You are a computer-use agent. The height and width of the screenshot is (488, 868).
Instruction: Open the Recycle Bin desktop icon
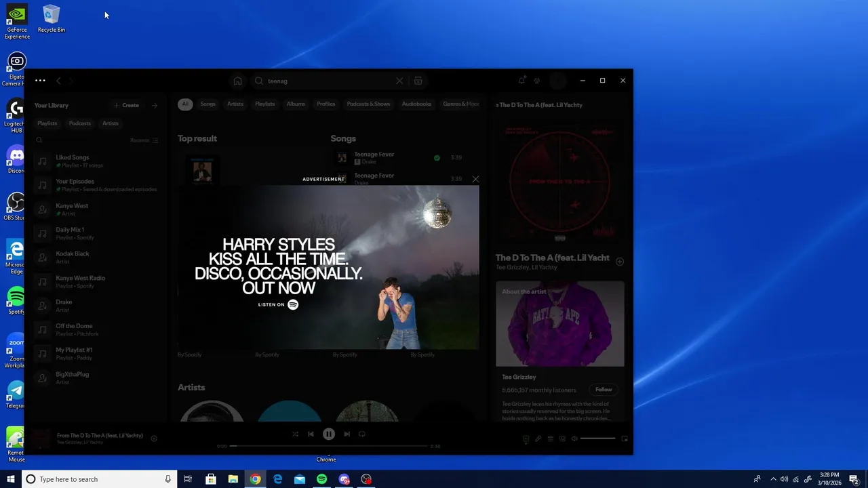click(x=51, y=19)
